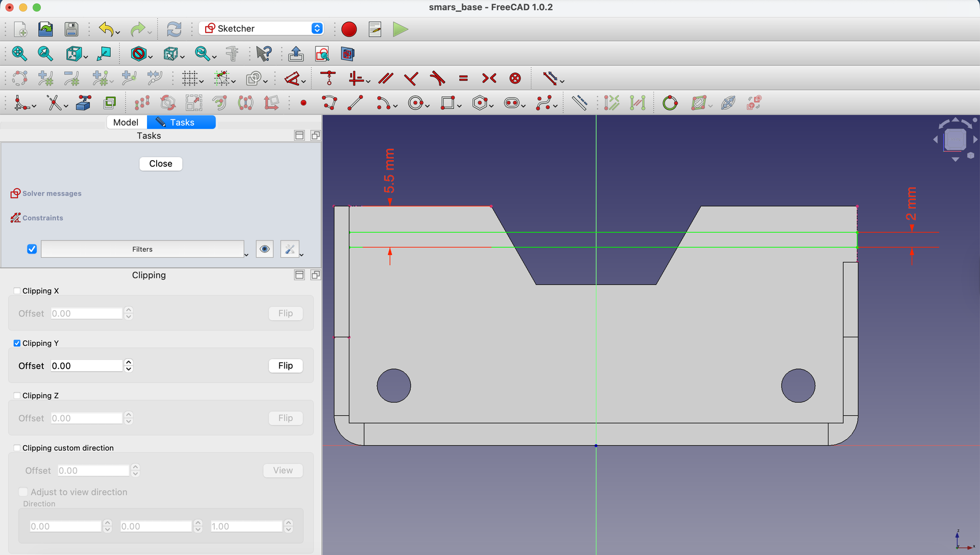
Task: Click the green Execute macro play icon
Action: [x=401, y=29]
